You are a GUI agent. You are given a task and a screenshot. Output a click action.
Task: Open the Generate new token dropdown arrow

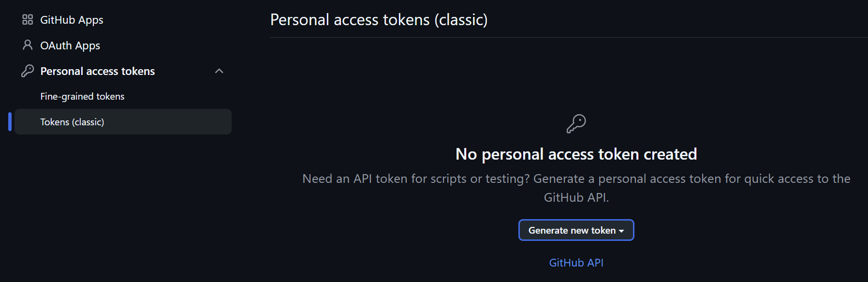pyautogui.click(x=621, y=230)
